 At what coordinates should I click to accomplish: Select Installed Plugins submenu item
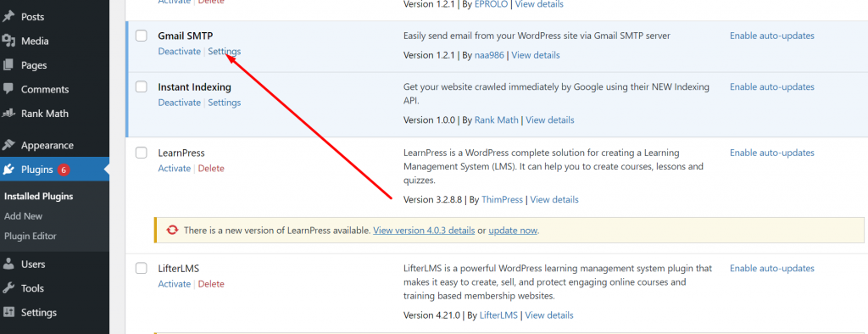[x=39, y=196]
